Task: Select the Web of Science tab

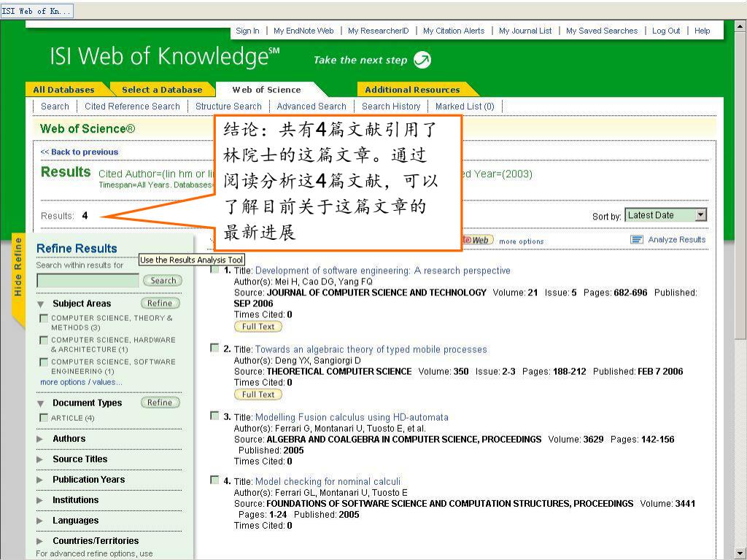Action: pos(266,90)
